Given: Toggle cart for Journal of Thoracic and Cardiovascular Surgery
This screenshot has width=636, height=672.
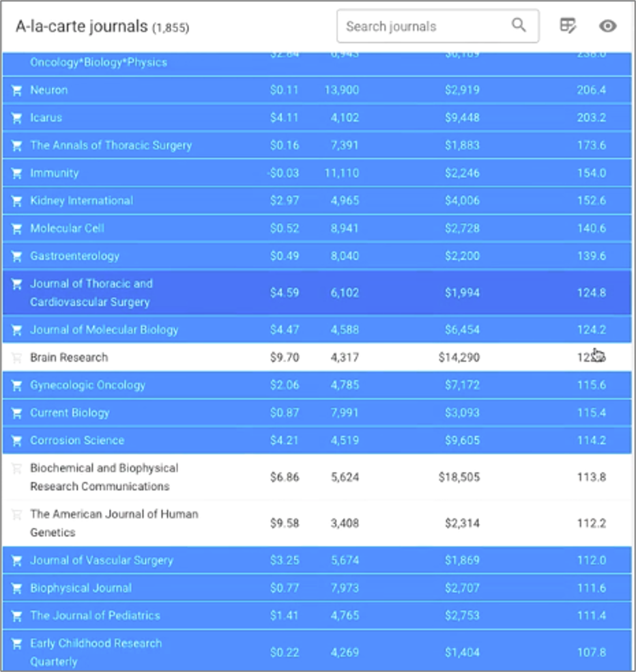Looking at the screenshot, I should tap(16, 283).
